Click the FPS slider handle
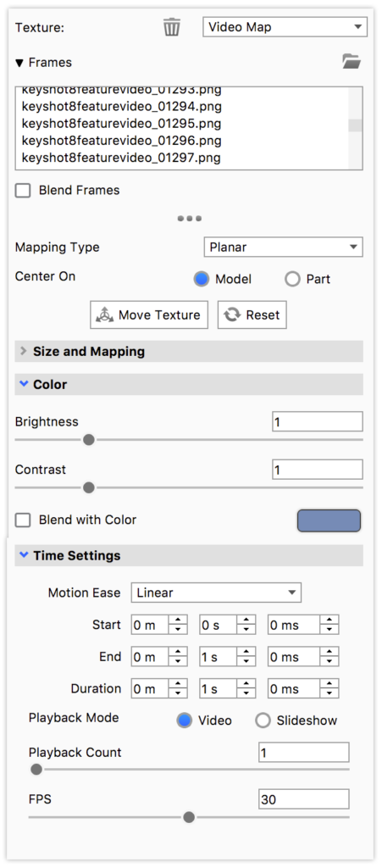This screenshot has width=382, height=868. coord(189,817)
